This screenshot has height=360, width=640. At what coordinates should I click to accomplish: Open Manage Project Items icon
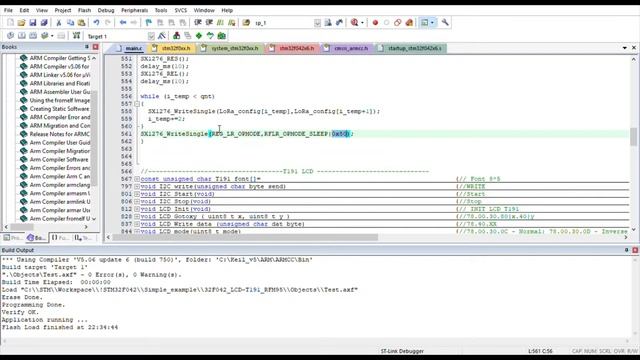coord(176,36)
